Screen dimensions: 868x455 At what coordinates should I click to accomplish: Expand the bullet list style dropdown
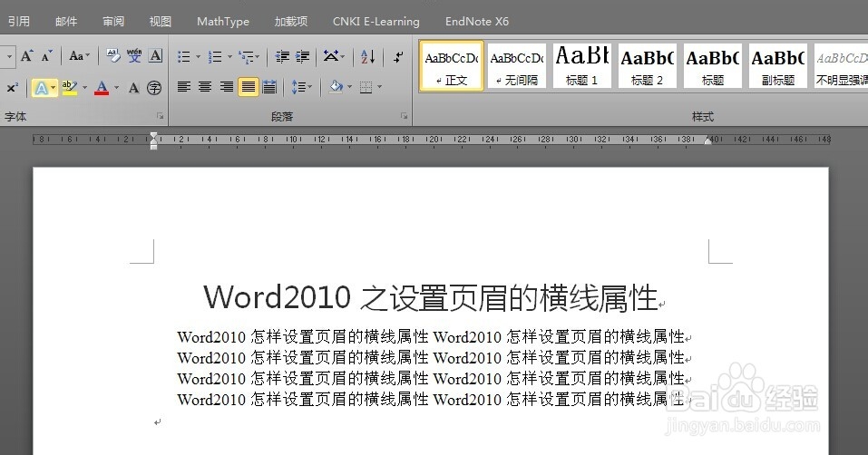pyautogui.click(x=198, y=56)
